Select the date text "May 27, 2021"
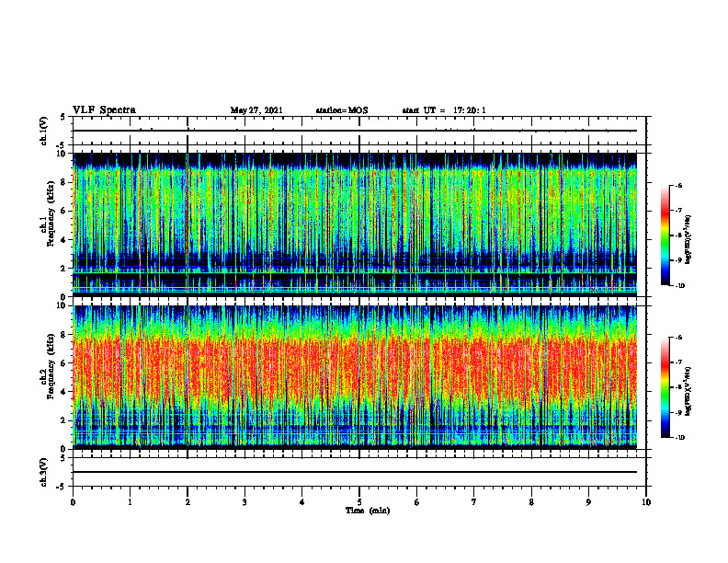The image size is (728, 563). tap(256, 110)
